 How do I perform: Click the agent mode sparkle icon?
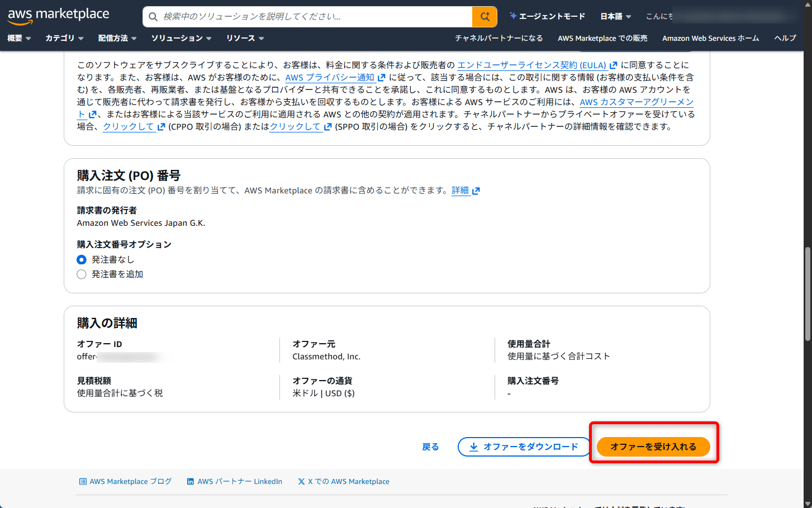513,16
